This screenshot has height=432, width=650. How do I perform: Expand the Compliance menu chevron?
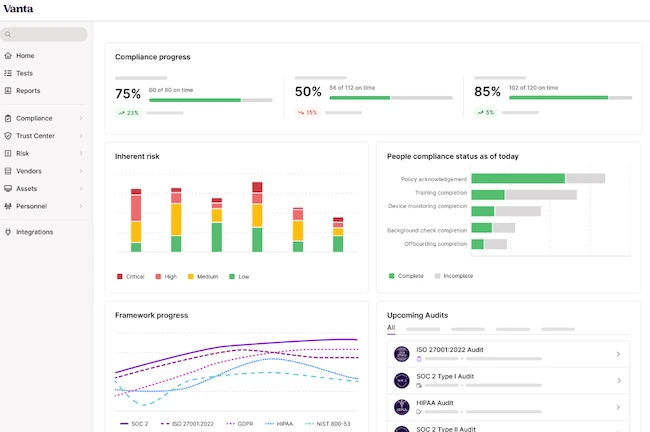[x=81, y=118]
